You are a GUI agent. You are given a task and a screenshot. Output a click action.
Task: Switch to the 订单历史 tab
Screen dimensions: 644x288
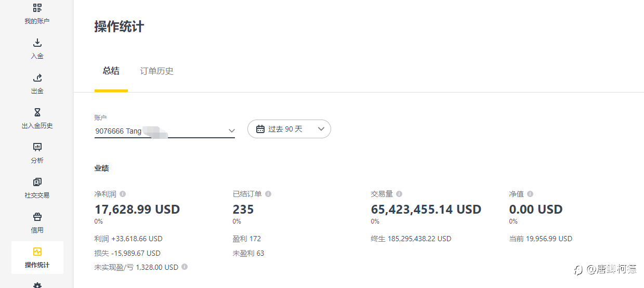click(156, 71)
